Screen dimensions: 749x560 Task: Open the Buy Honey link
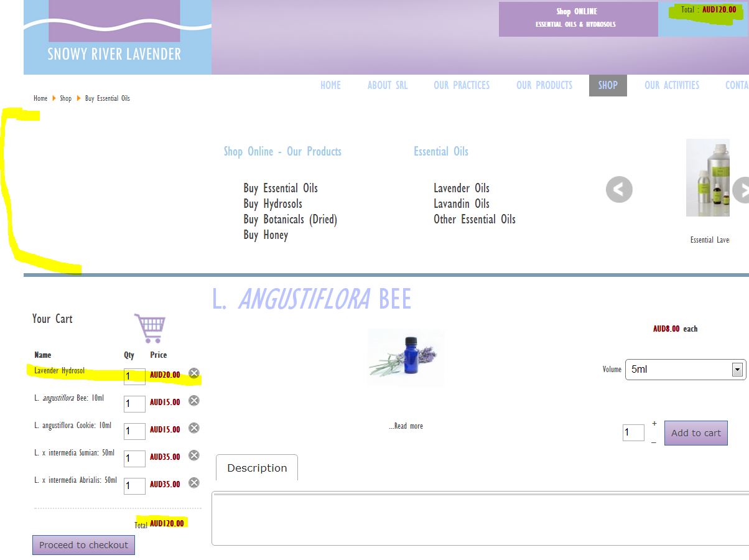point(266,235)
